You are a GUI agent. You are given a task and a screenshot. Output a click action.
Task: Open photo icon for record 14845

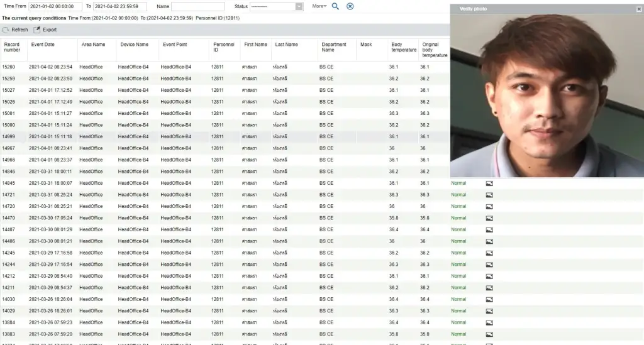pos(489,183)
